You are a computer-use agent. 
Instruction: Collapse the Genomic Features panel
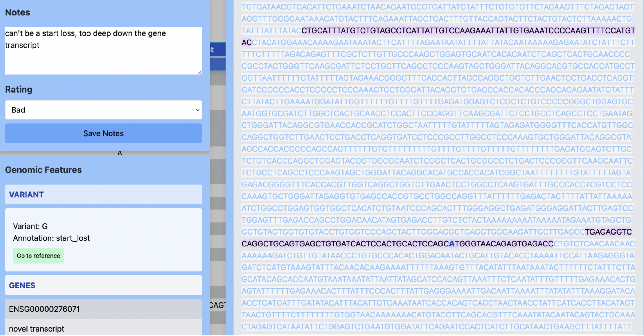pos(43,169)
